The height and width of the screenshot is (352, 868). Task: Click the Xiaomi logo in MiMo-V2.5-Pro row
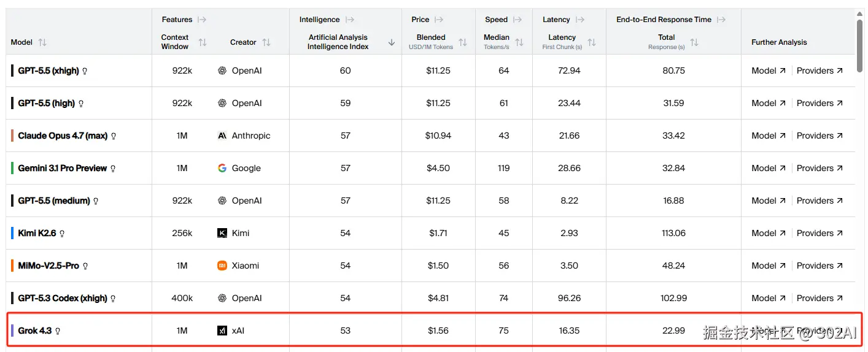tap(222, 266)
